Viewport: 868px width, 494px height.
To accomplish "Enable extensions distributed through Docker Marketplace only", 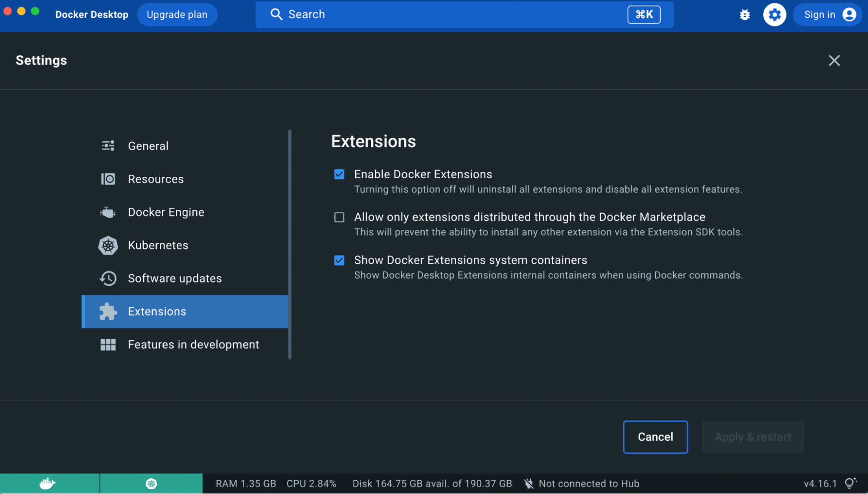I will coord(339,217).
